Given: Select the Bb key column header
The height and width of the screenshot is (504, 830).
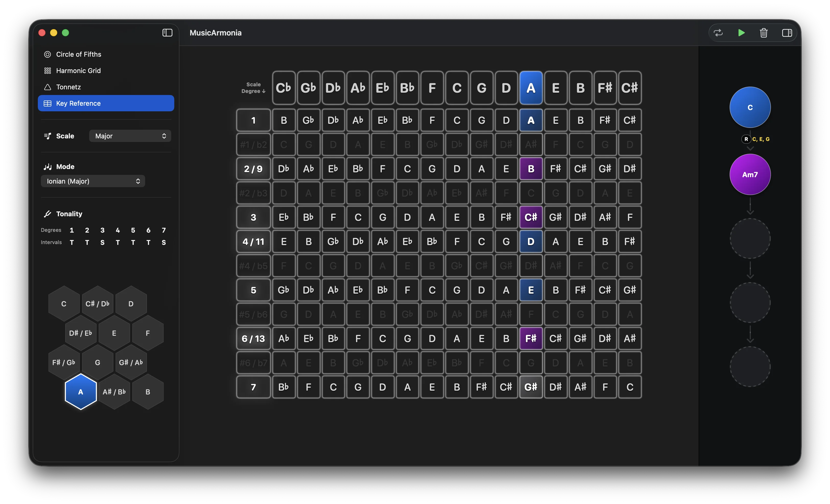Looking at the screenshot, I should tap(407, 88).
